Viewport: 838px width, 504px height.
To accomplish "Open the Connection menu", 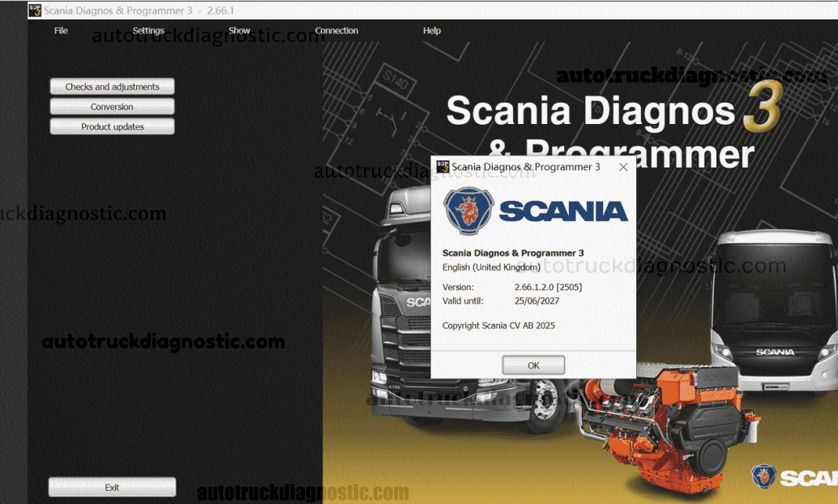I will click(336, 31).
